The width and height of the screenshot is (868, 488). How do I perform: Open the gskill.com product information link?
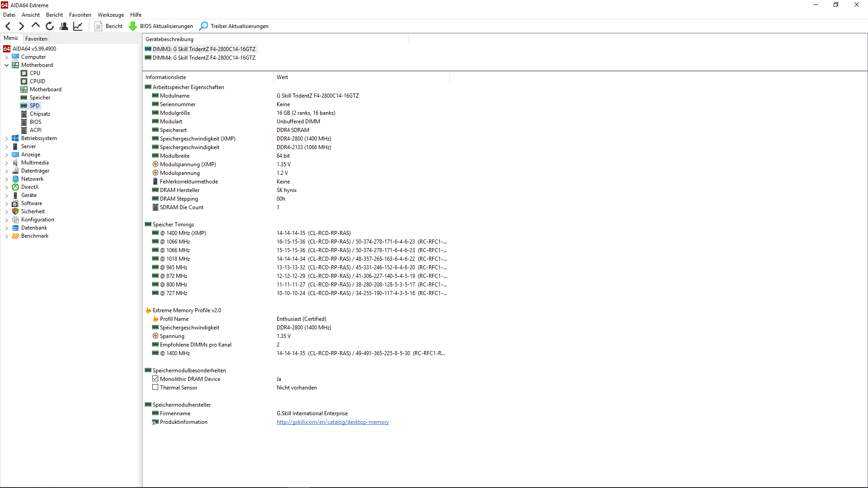332,422
